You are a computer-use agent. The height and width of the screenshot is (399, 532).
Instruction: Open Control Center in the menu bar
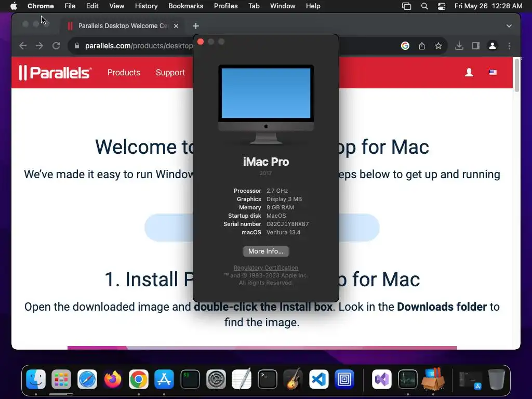click(442, 6)
